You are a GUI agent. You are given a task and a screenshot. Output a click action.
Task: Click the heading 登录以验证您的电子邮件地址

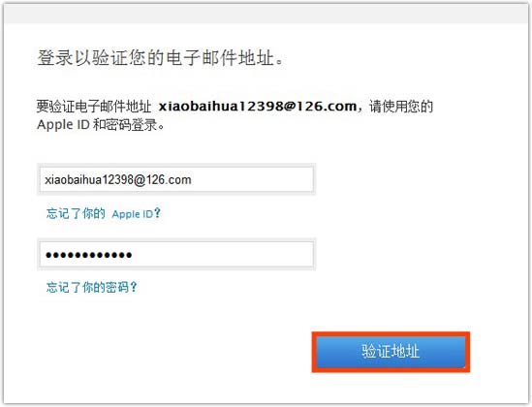[x=160, y=58]
